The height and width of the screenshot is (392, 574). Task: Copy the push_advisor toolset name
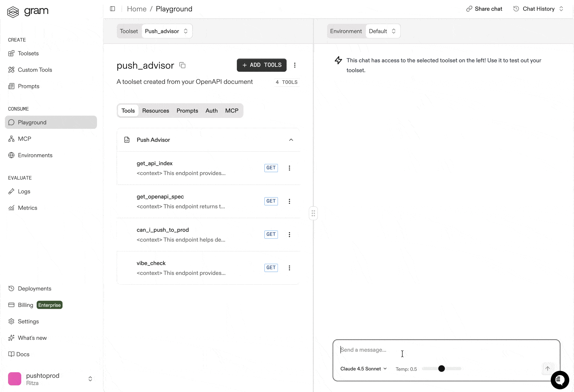pos(182,65)
